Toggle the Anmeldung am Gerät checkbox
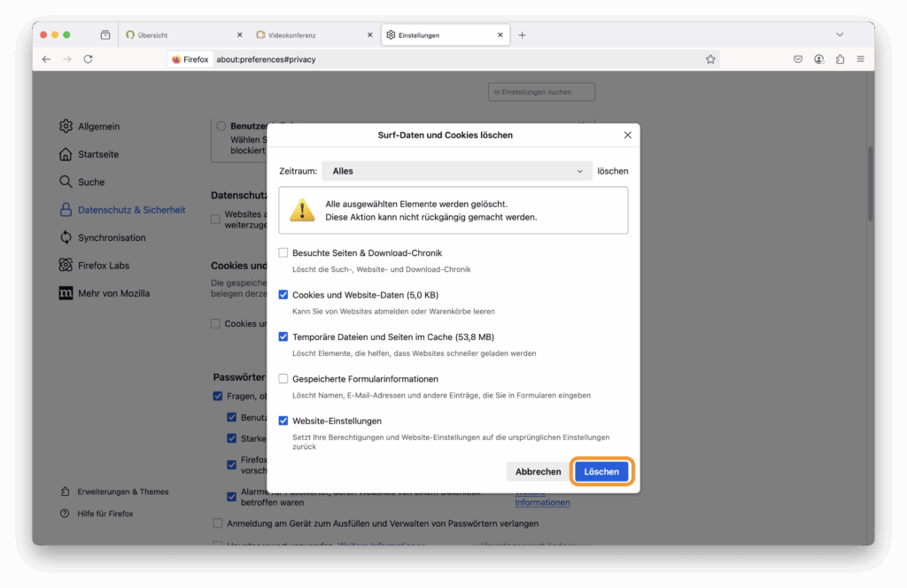907x588 pixels. click(218, 523)
